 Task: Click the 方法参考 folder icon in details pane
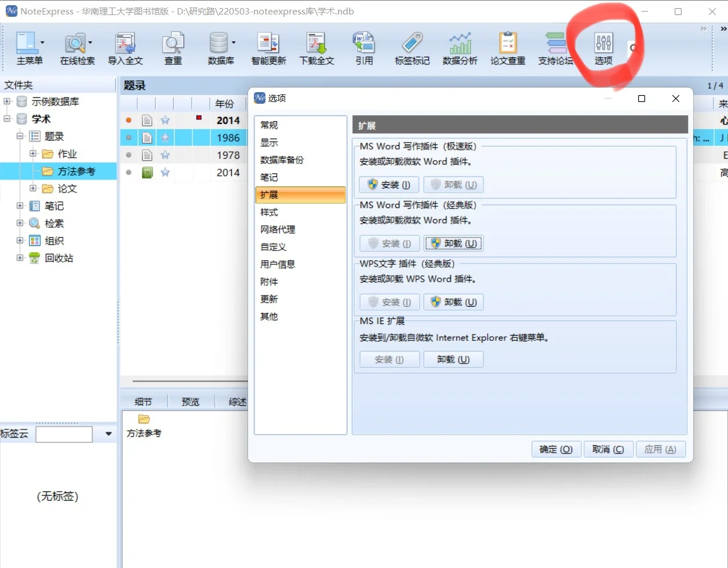pos(144,419)
